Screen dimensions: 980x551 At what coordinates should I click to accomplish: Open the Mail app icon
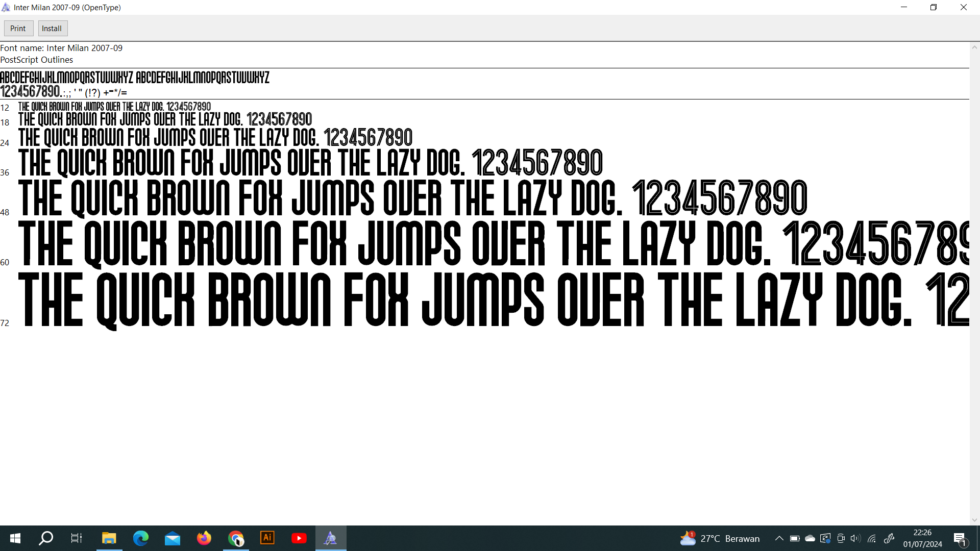173,538
